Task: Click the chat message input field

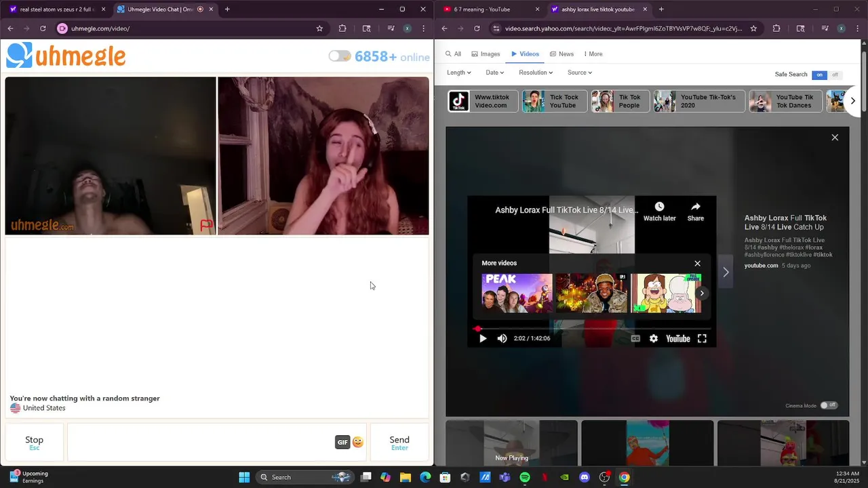Action: [217, 443]
